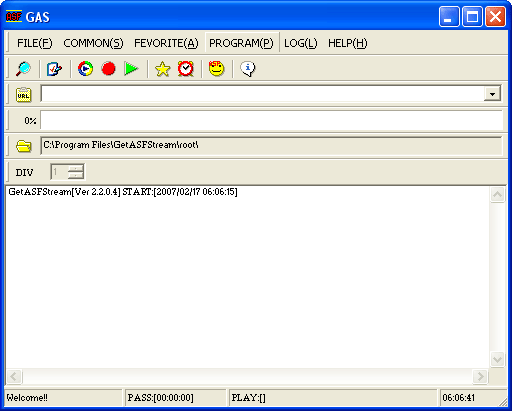
Task: Click the red record button
Action: coord(108,69)
